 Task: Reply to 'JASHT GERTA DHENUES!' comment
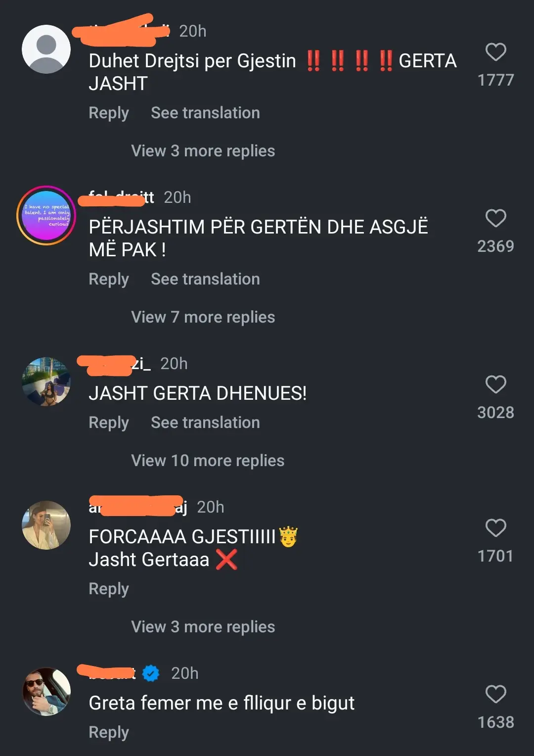point(109,423)
